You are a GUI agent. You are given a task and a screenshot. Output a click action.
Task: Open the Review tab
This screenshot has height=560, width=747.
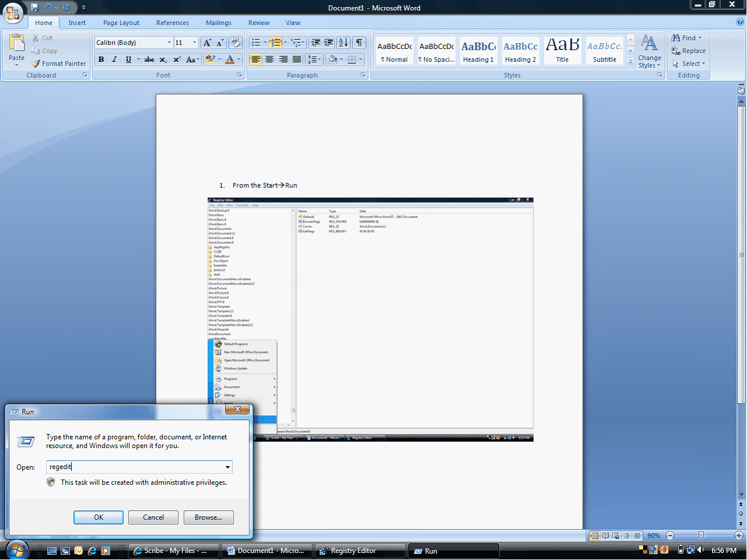pyautogui.click(x=259, y=23)
